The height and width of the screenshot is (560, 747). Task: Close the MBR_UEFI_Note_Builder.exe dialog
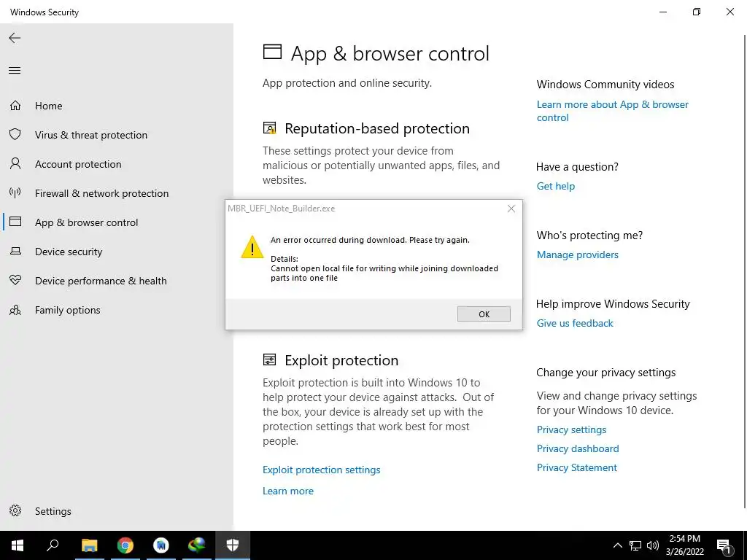click(x=511, y=209)
